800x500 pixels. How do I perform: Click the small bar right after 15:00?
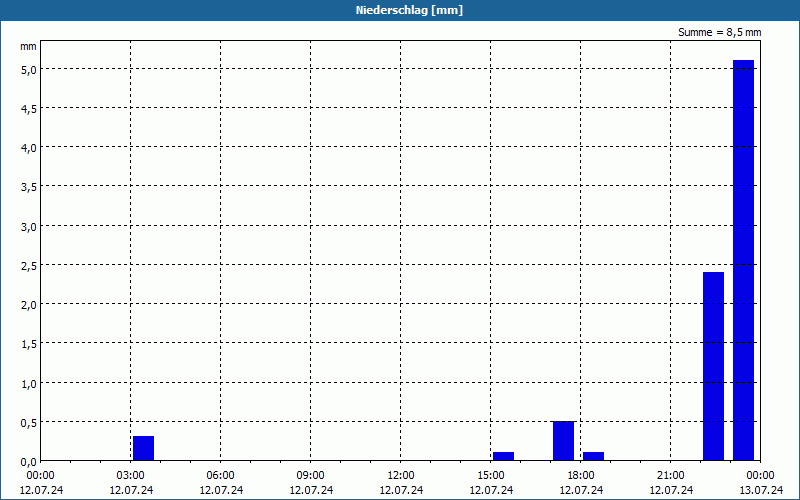coord(504,456)
